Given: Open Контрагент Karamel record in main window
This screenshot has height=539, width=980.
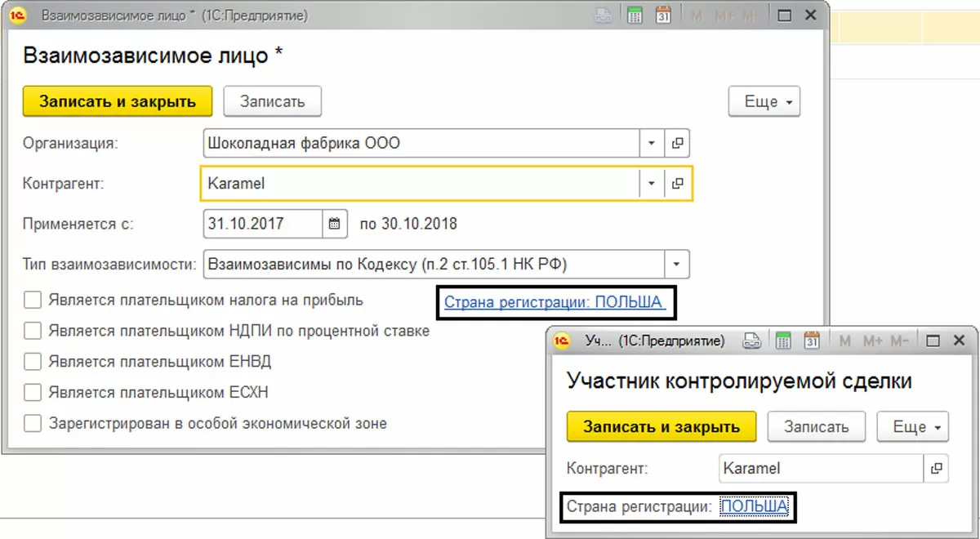Looking at the screenshot, I should [677, 184].
